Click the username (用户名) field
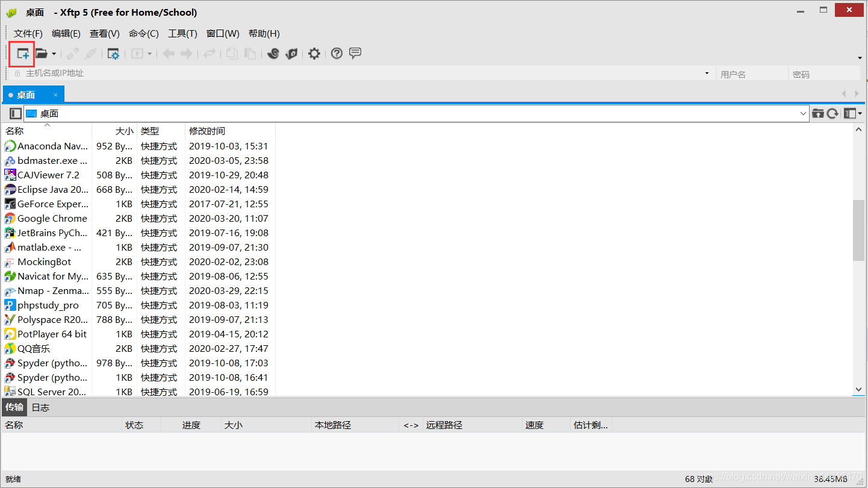Screen dimensions: 868x488 coord(752,74)
